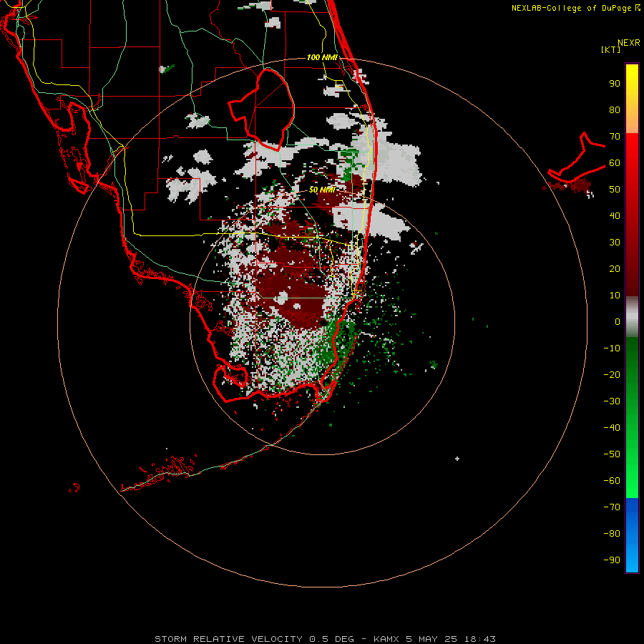
Task: Click the positive 20 scale value
Action: 615,269
